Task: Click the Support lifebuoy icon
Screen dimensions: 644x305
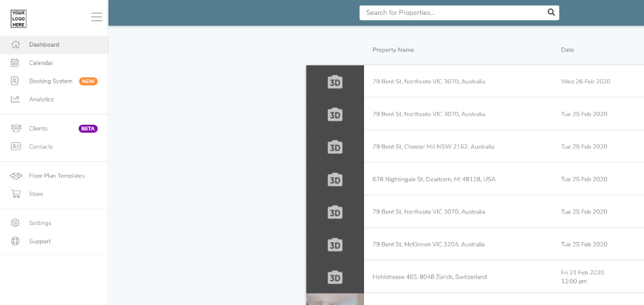Action: tap(15, 241)
